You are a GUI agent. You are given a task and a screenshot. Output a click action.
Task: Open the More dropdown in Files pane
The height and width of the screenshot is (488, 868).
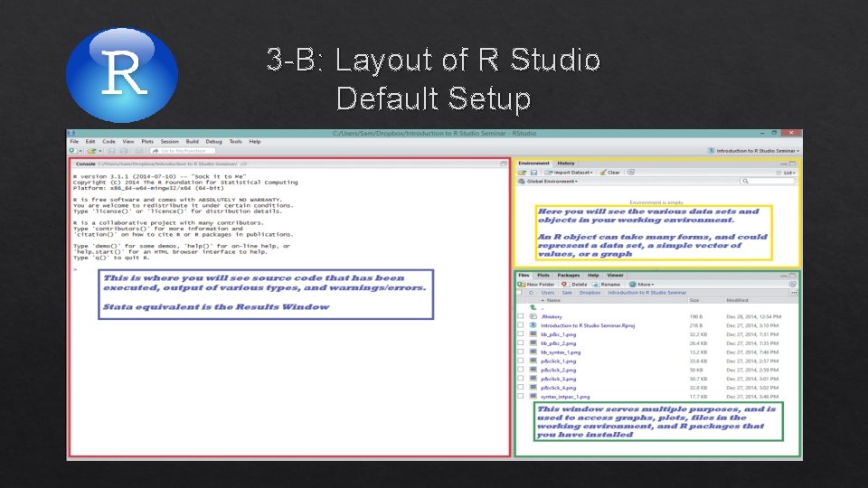642,285
